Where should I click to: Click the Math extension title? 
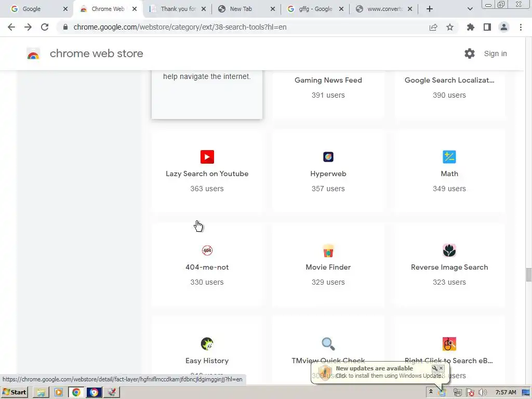[449, 174]
